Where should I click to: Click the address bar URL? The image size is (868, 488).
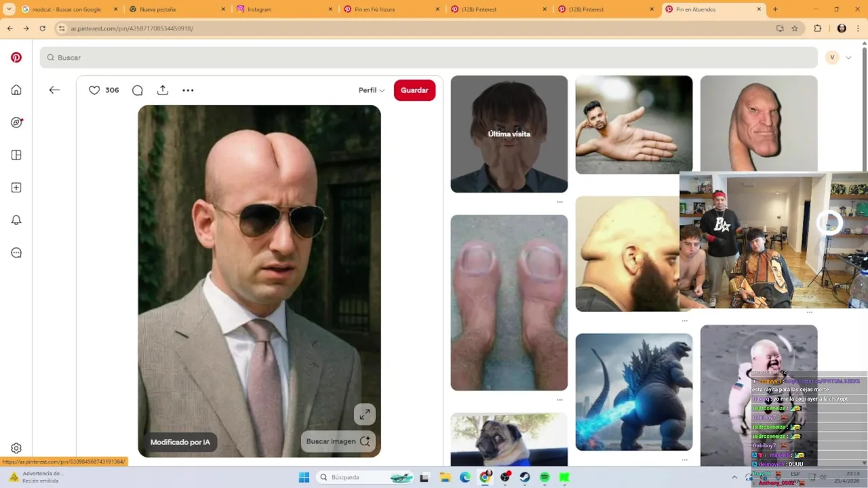tap(132, 28)
